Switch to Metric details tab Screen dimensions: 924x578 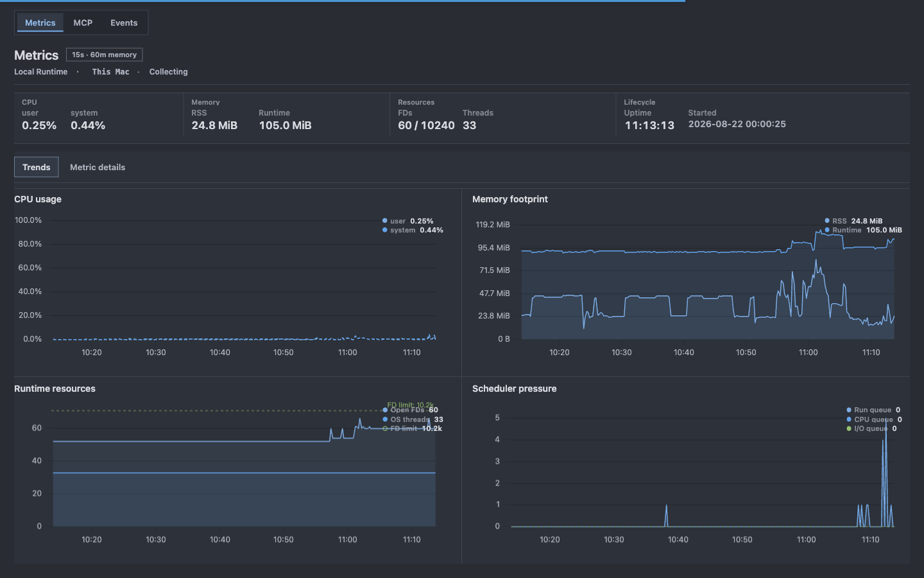[98, 167]
